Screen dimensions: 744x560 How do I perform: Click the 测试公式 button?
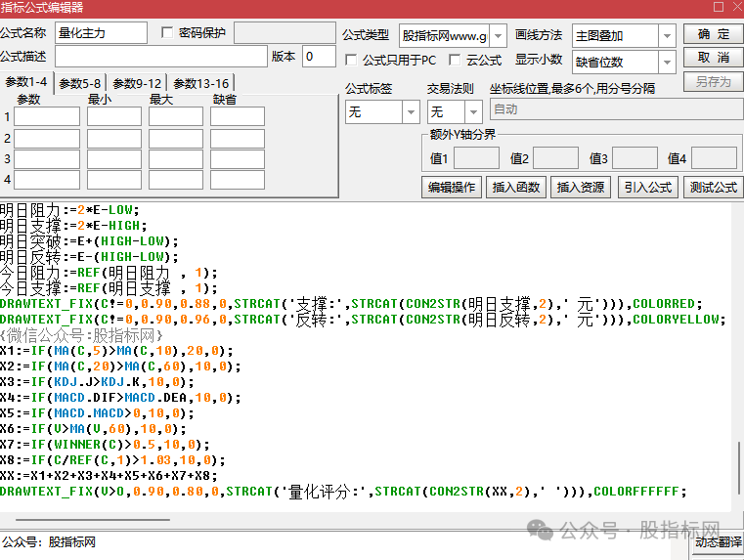click(x=713, y=188)
